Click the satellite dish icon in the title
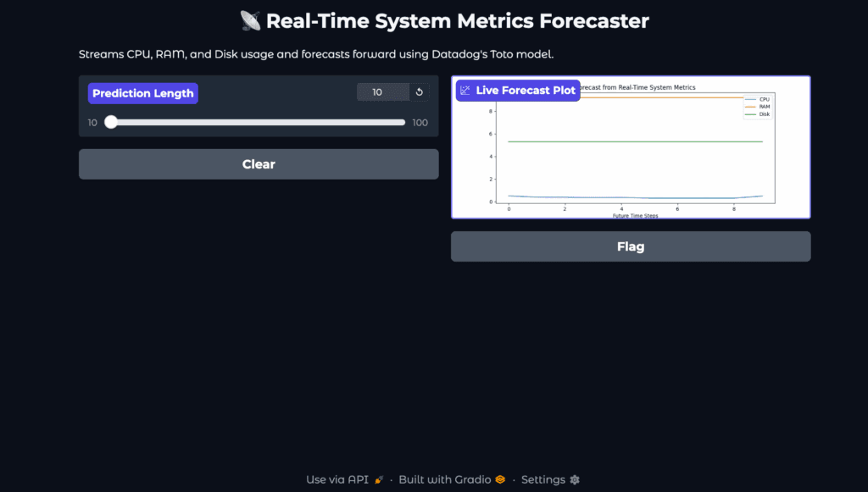This screenshot has width=868, height=492. pos(250,20)
